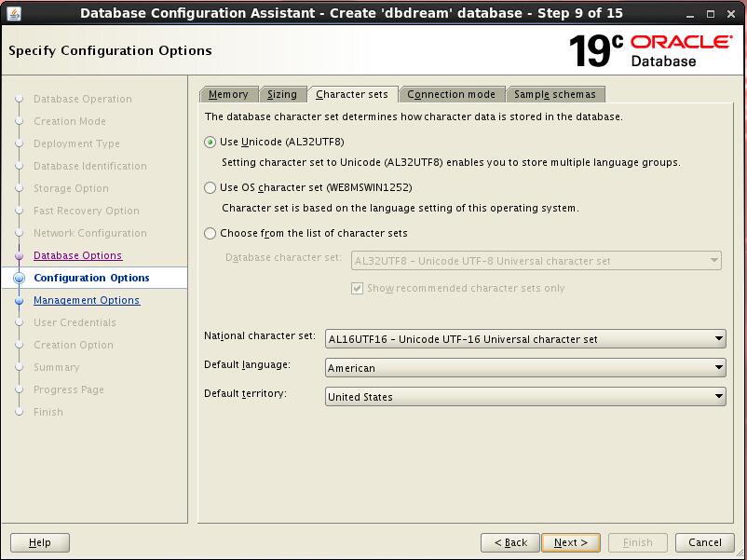Go back with the Back button
This screenshot has width=747, height=560.
pyautogui.click(x=510, y=542)
